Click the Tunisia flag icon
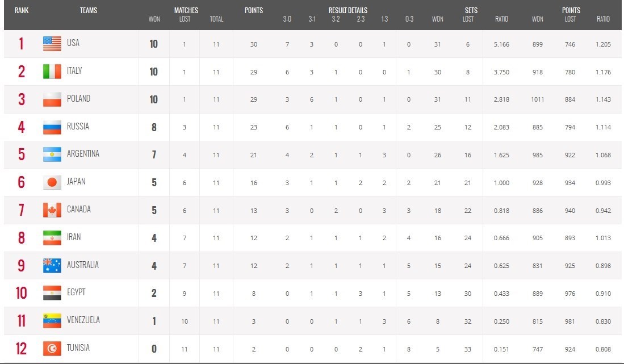624x364 pixels. click(52, 348)
